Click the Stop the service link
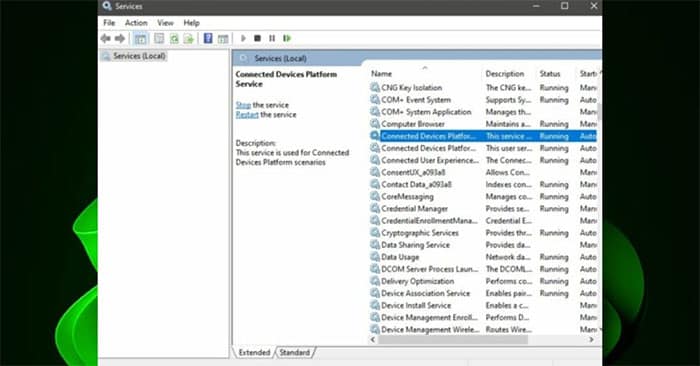The image size is (700, 366). click(x=243, y=105)
